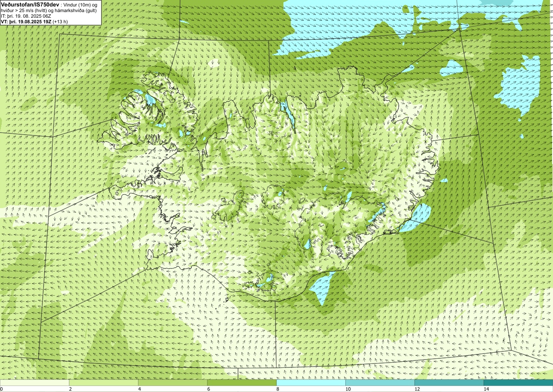
Task: Click the legend scale label '4'
Action: click(139, 389)
